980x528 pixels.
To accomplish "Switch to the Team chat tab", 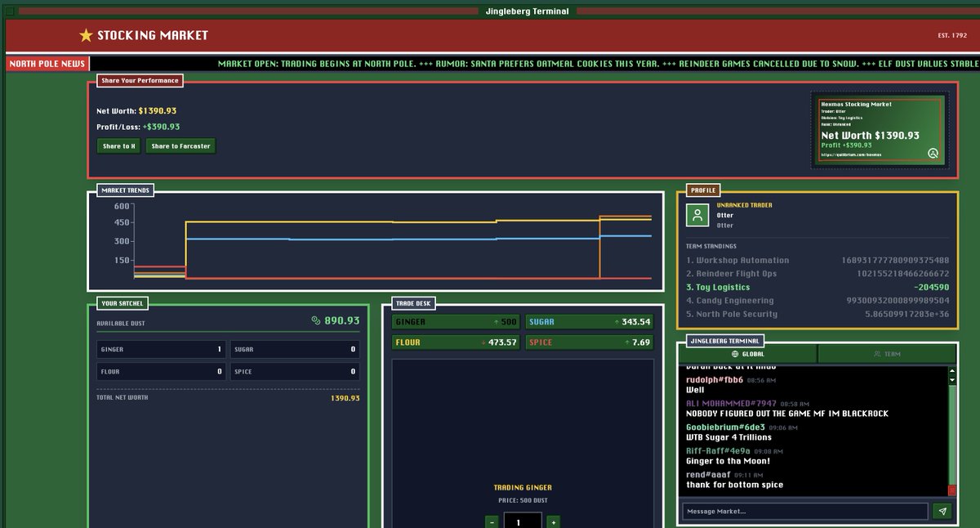I will tap(886, 354).
